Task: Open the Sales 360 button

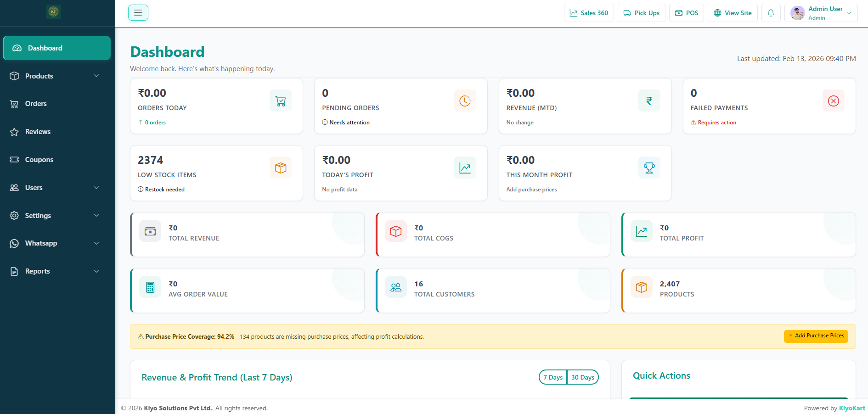Action: (x=589, y=13)
